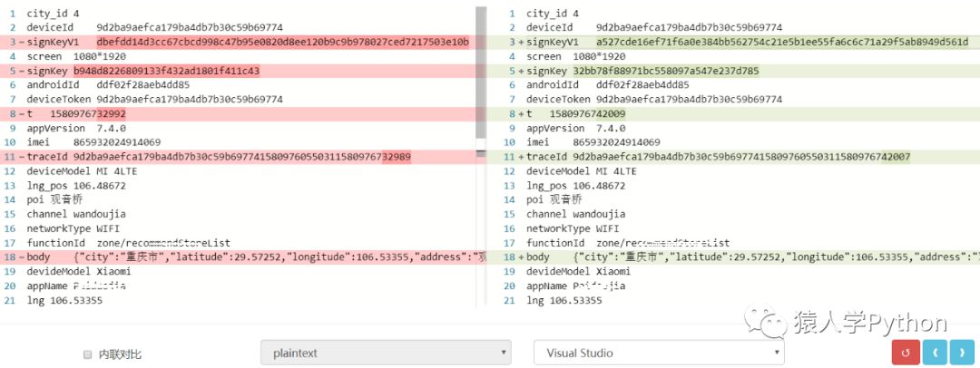
Task: Open the Visual Studio theme dropdown
Action: (x=659, y=353)
